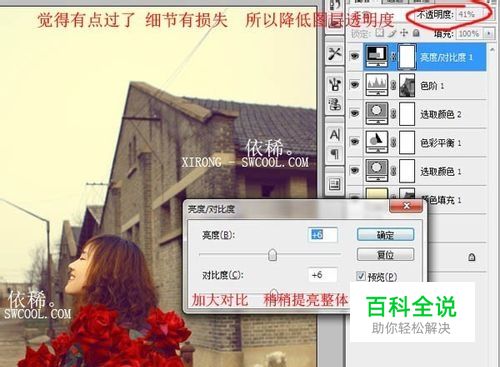Click lock image pixels brush icon
The height and width of the screenshot is (367, 500).
click(392, 33)
